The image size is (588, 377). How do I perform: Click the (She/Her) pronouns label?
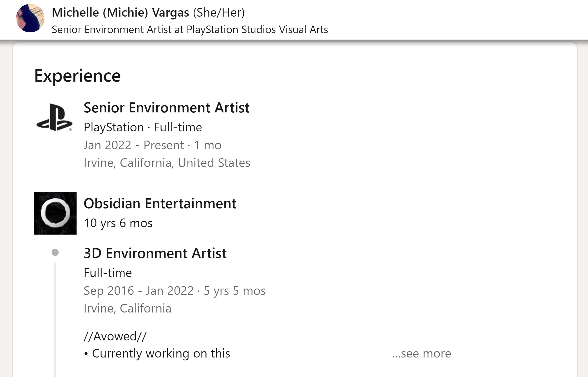219,13
